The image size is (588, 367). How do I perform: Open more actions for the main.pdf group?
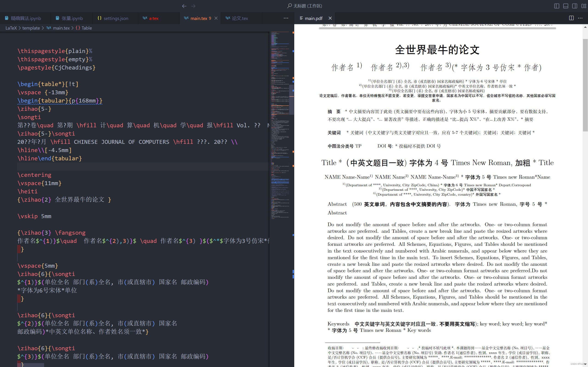click(580, 18)
